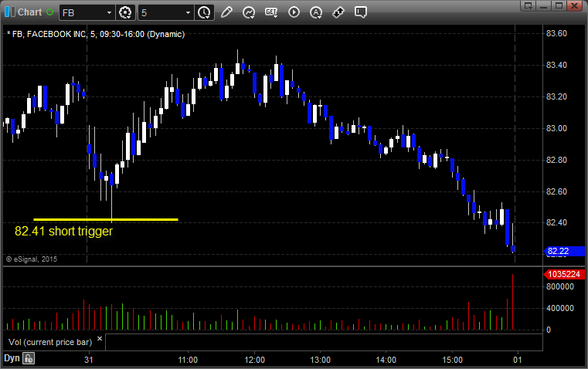The height and width of the screenshot is (369, 588).
Task: Select the '82.41 short trigger' annotation
Action: click(x=64, y=231)
